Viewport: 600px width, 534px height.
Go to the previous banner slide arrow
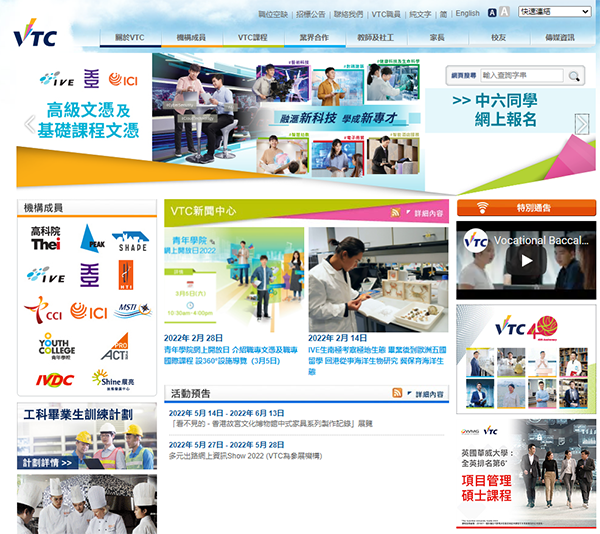(29, 124)
